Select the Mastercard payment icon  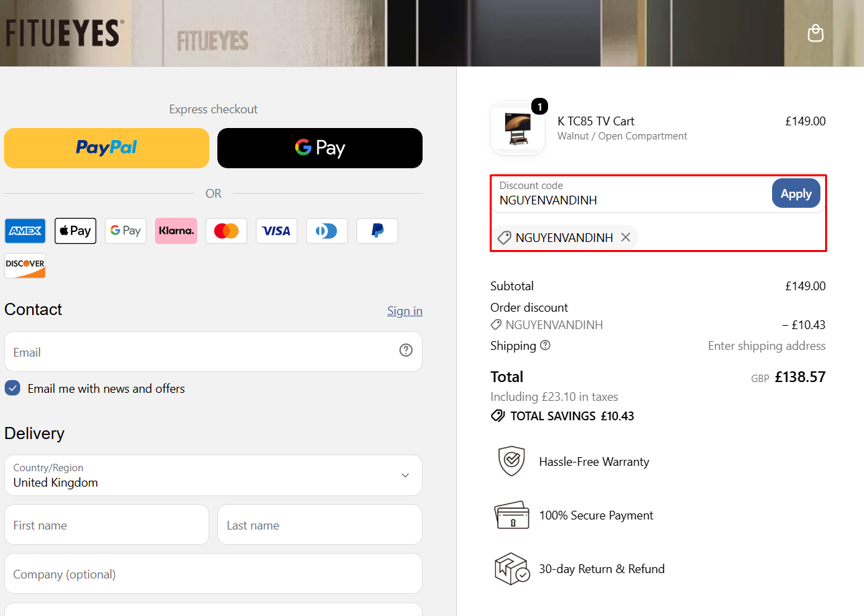(x=226, y=231)
